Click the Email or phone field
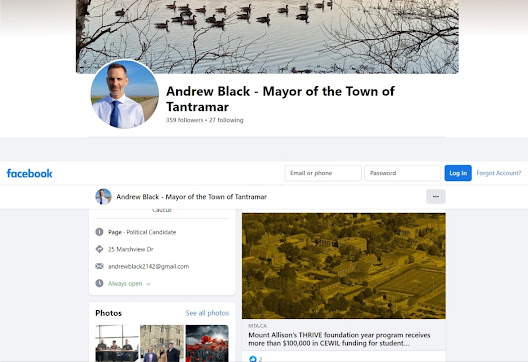 pyautogui.click(x=323, y=173)
